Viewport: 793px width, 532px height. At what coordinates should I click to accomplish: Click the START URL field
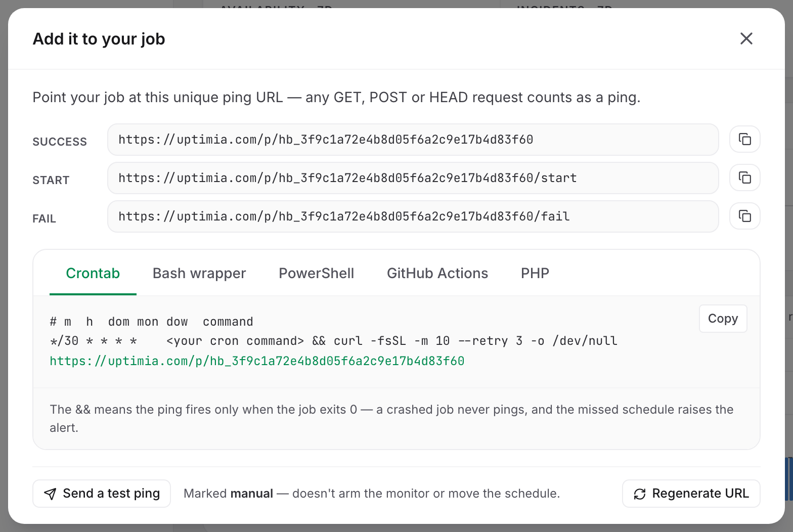413,178
